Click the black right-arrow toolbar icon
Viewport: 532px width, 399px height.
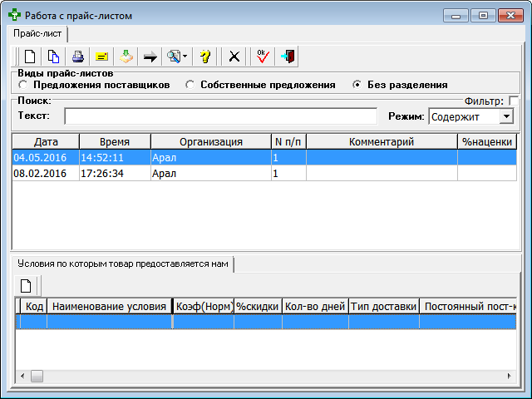point(150,57)
